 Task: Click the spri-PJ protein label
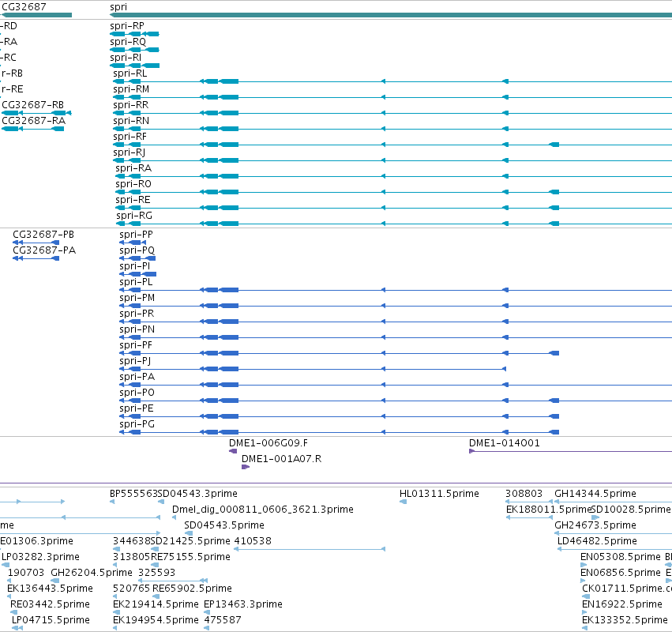135,362
